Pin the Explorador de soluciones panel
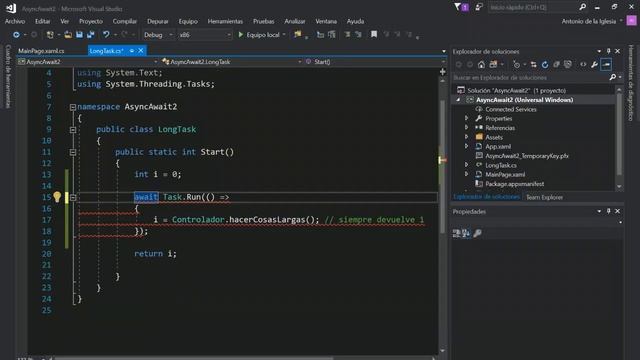640x360 pixels. pyautogui.click(x=608, y=51)
